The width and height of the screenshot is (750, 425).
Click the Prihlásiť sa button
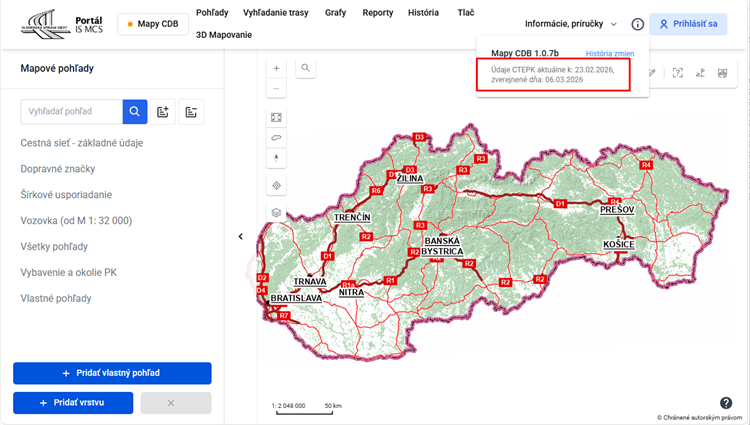[688, 24]
